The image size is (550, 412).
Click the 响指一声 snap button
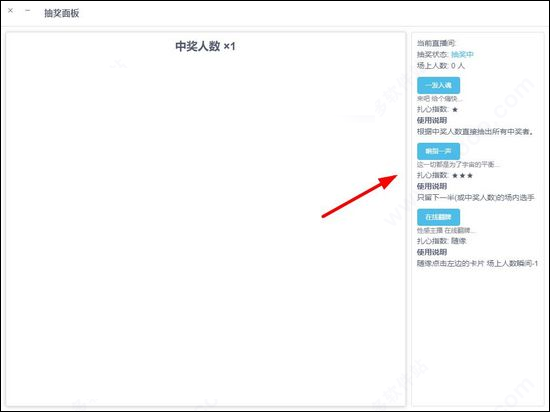pyautogui.click(x=438, y=151)
